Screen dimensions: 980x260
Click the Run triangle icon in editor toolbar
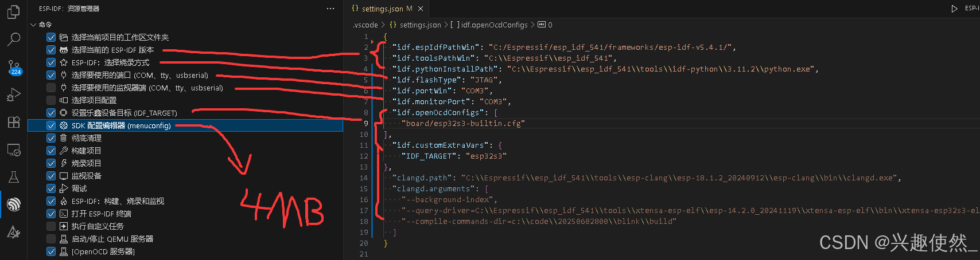(x=954, y=9)
